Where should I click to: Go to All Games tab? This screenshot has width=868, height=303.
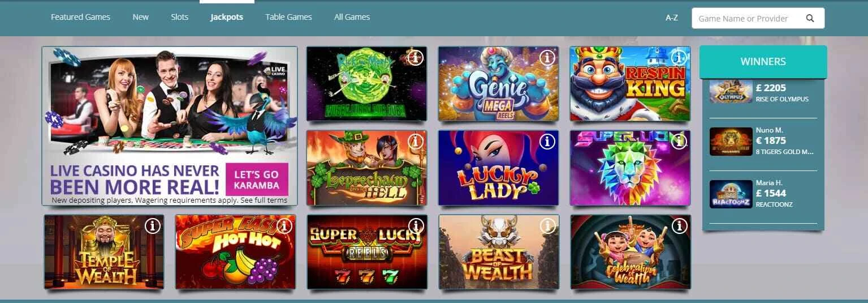[352, 17]
